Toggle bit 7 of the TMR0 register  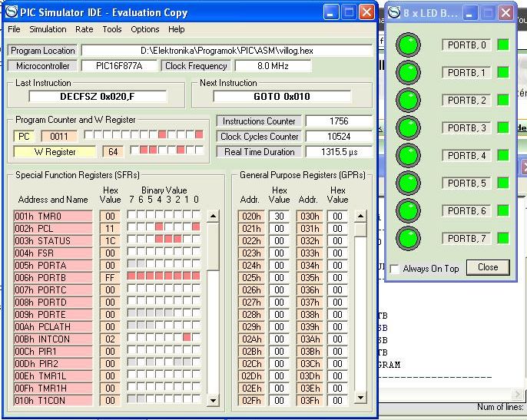pos(131,215)
